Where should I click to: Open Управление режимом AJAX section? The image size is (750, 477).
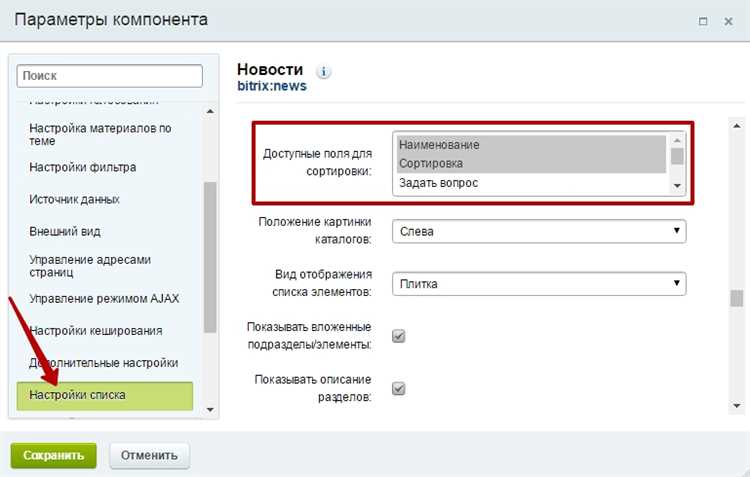[104, 299]
